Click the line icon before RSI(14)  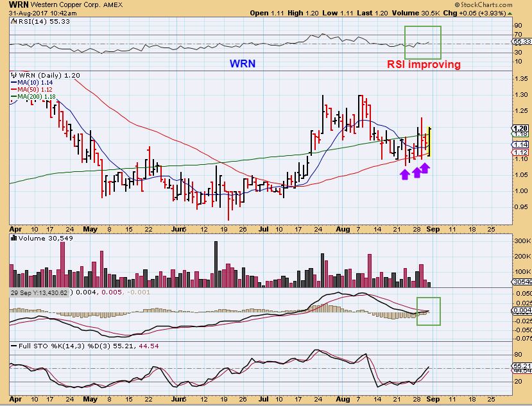[13, 21]
